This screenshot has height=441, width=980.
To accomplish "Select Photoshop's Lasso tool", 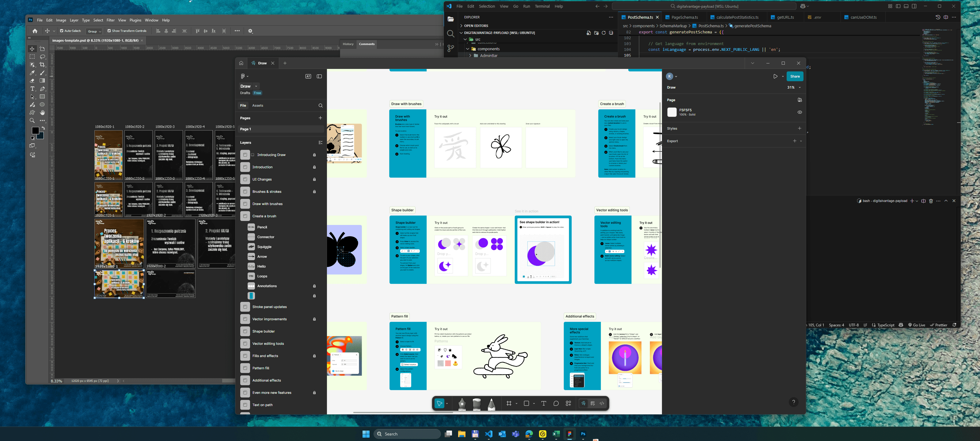I will tap(43, 57).
